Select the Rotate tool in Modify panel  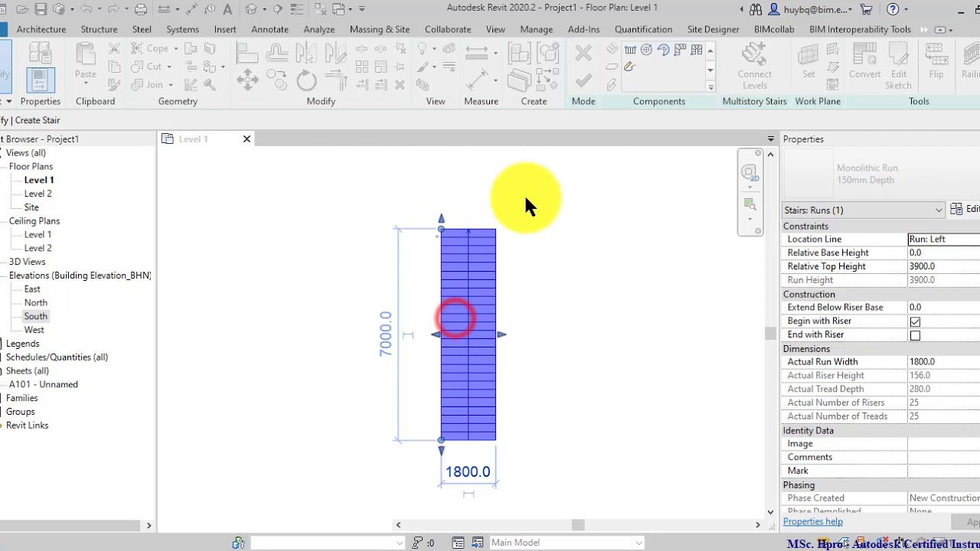(x=306, y=80)
